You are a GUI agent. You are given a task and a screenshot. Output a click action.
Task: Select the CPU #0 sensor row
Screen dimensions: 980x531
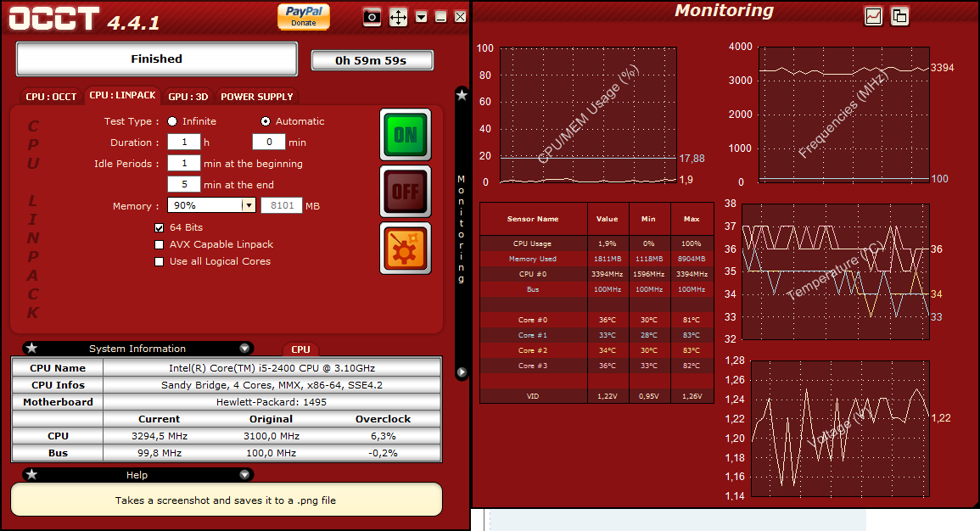(x=596, y=274)
